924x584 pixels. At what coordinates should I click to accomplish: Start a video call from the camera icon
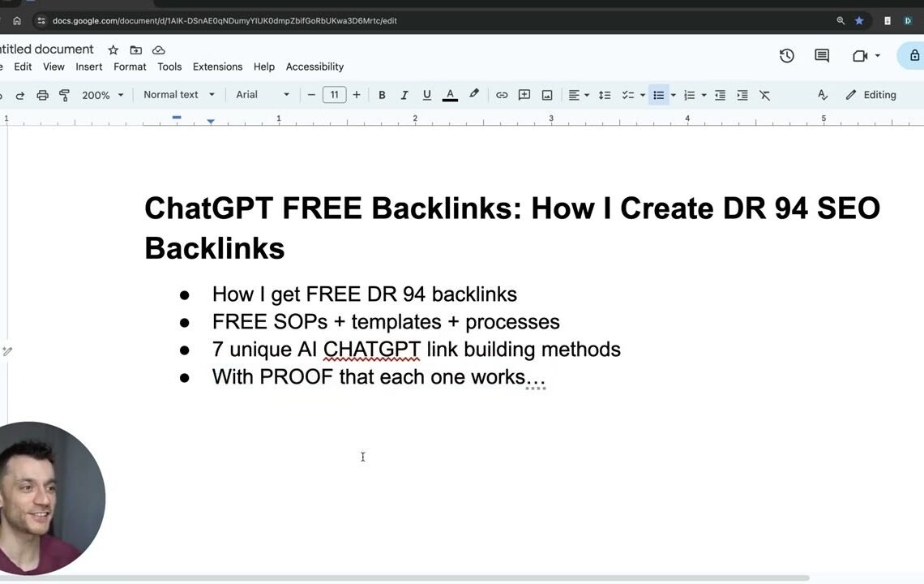coord(860,56)
